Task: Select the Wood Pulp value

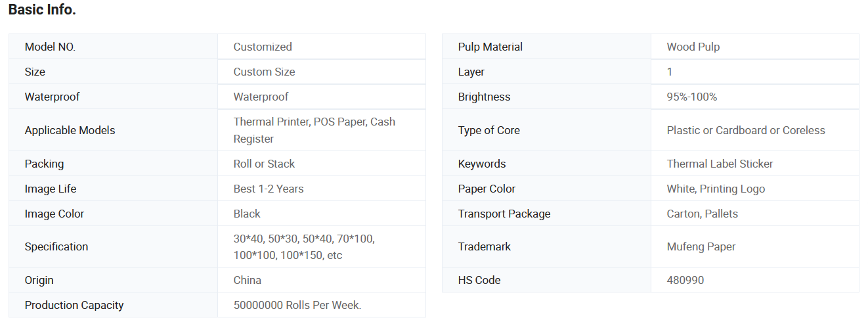Action: (x=693, y=47)
